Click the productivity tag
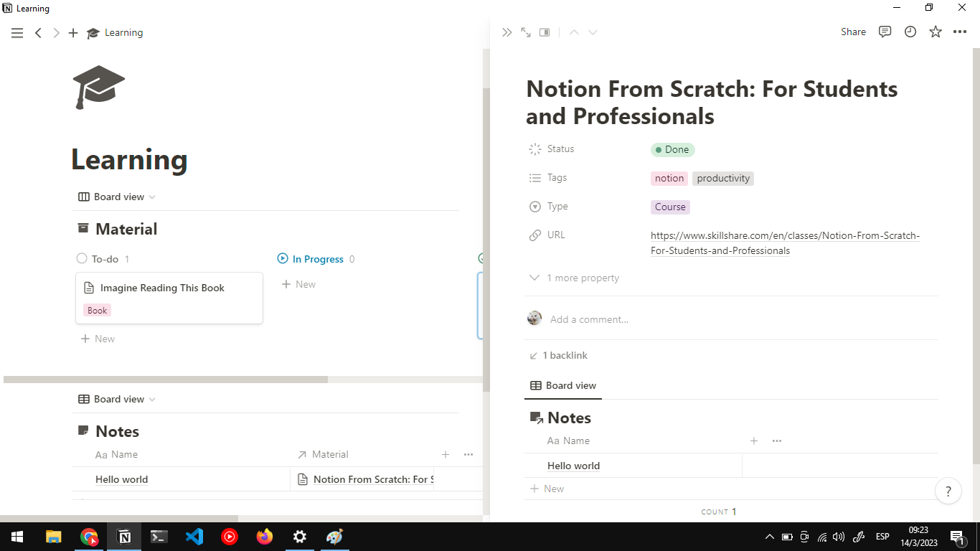Screen dimensions: 980x551 (723, 179)
